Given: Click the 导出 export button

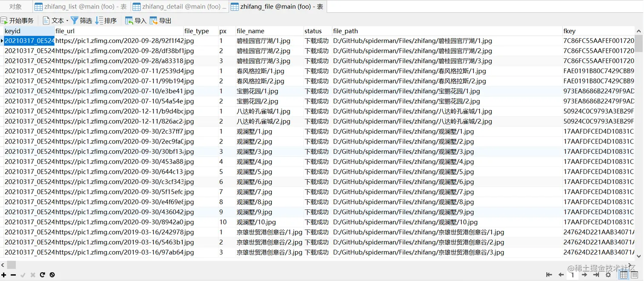Looking at the screenshot, I should coord(161,20).
